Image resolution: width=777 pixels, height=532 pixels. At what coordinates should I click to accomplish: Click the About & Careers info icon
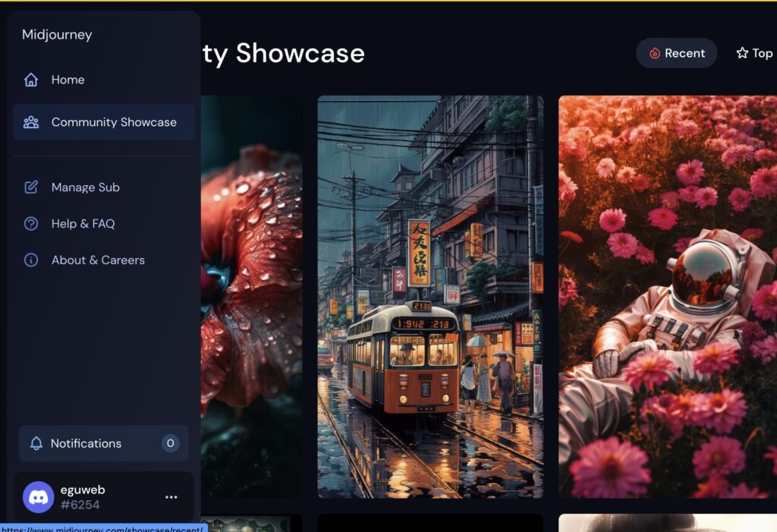tap(31, 260)
